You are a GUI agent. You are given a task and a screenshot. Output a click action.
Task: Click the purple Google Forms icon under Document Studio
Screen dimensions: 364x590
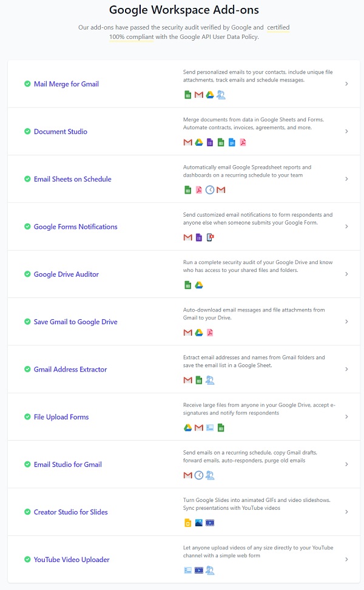tap(209, 142)
